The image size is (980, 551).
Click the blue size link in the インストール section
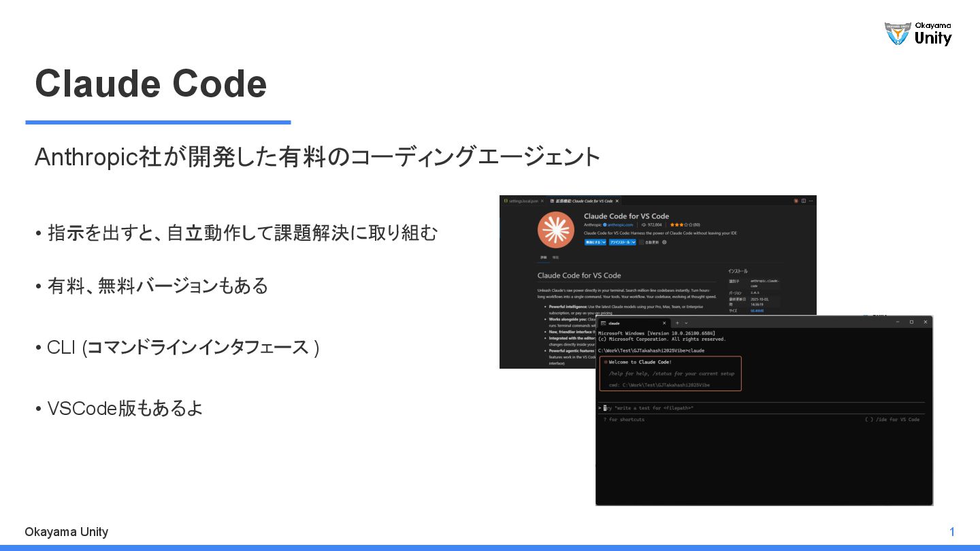(757, 311)
